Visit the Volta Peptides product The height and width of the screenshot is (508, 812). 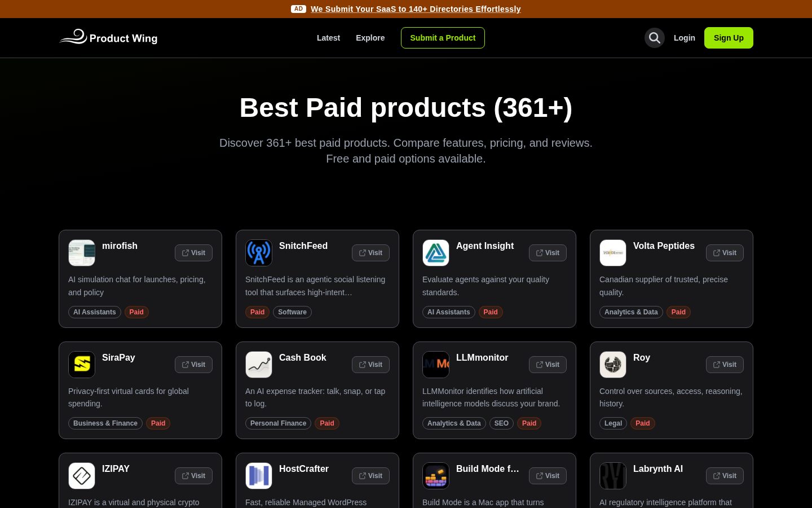(x=725, y=253)
